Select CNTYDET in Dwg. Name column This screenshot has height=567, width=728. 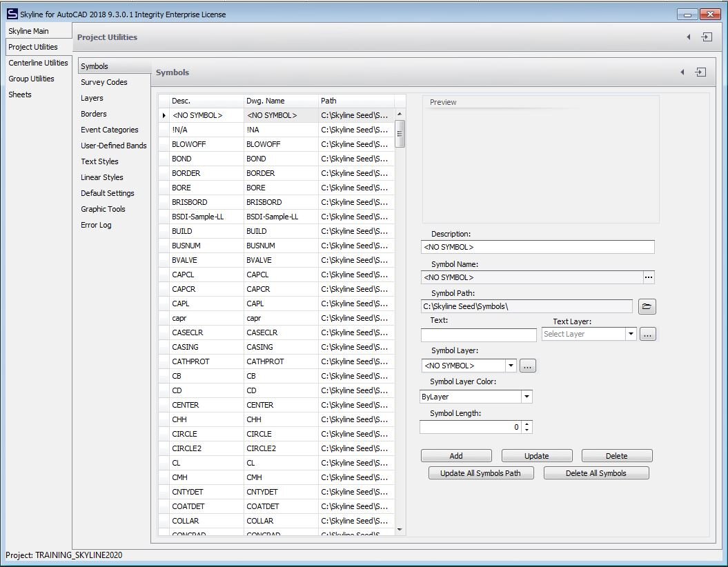coord(281,492)
